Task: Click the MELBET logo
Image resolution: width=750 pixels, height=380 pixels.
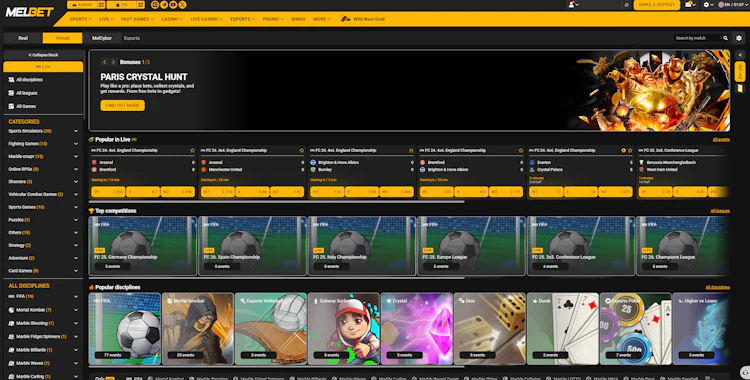Action: point(29,12)
